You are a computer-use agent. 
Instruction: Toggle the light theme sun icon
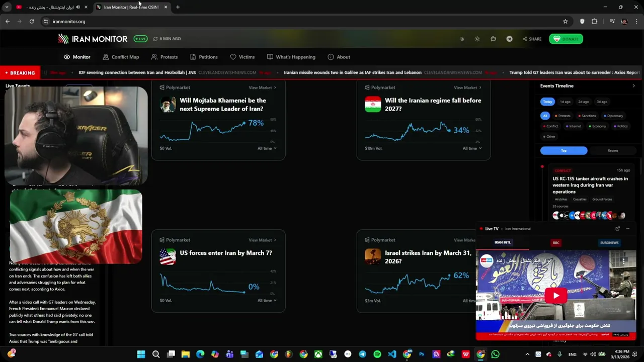point(477,39)
